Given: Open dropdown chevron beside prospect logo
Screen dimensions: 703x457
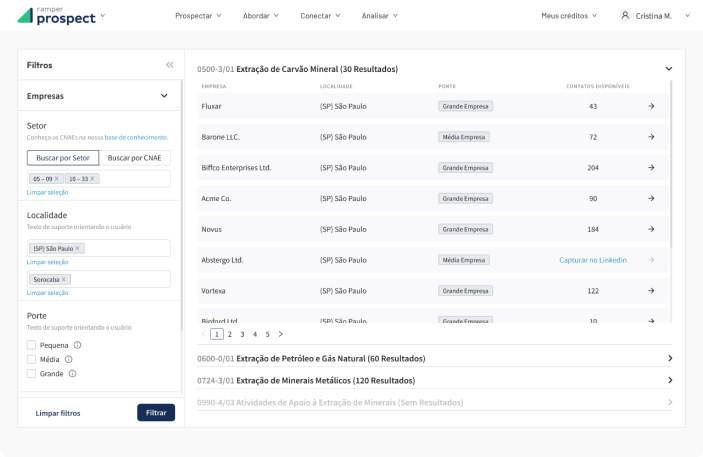Looking at the screenshot, I should coord(103,15).
